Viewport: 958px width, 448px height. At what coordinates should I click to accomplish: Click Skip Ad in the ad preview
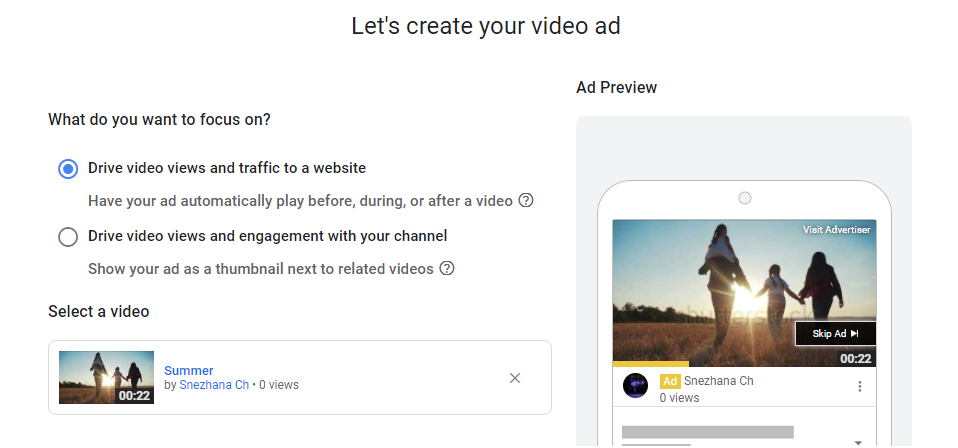pyautogui.click(x=835, y=334)
